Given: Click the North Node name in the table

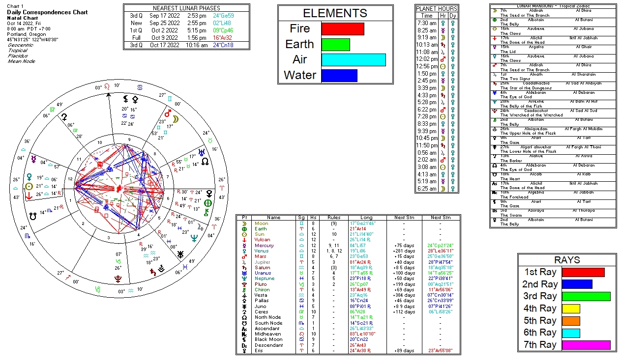Looking at the screenshot, I should pyautogui.click(x=267, y=317).
